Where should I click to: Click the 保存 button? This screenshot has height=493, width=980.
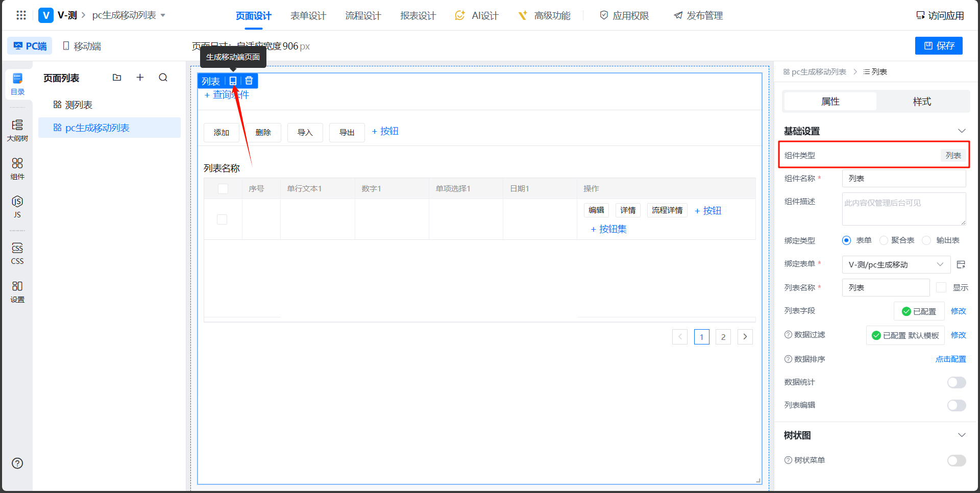click(939, 46)
